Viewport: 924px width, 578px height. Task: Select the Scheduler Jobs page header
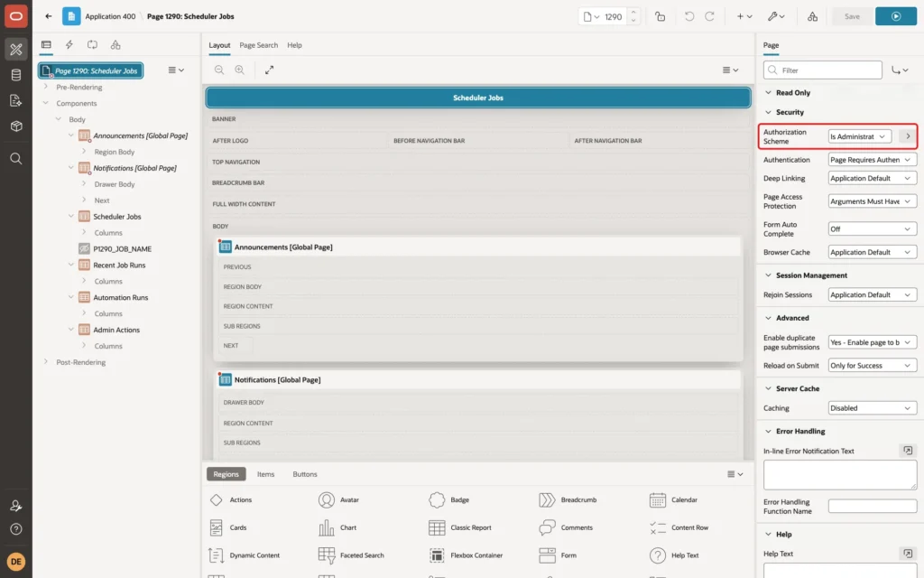[x=478, y=98]
